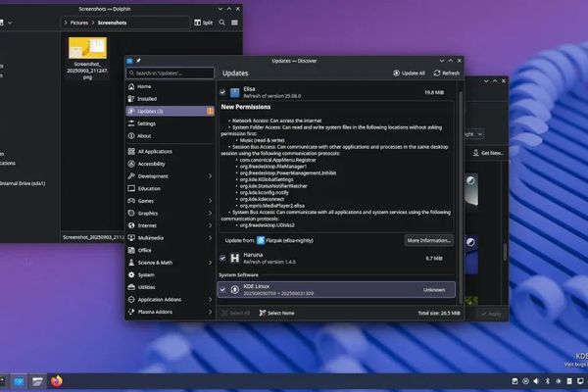
Task: Open the Education category icon
Action: coord(131,189)
